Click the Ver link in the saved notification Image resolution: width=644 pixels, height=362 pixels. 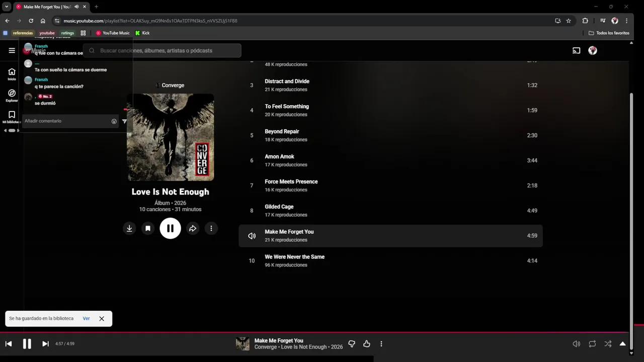[87, 319]
